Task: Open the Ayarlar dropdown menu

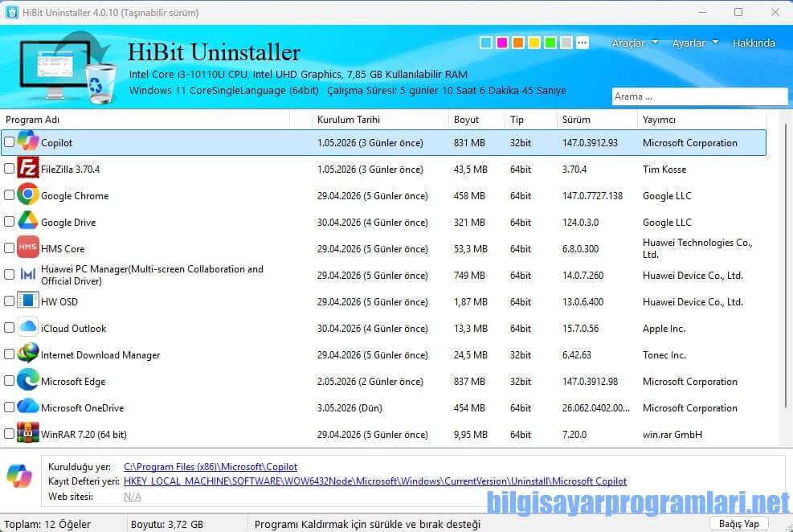Action: (695, 43)
